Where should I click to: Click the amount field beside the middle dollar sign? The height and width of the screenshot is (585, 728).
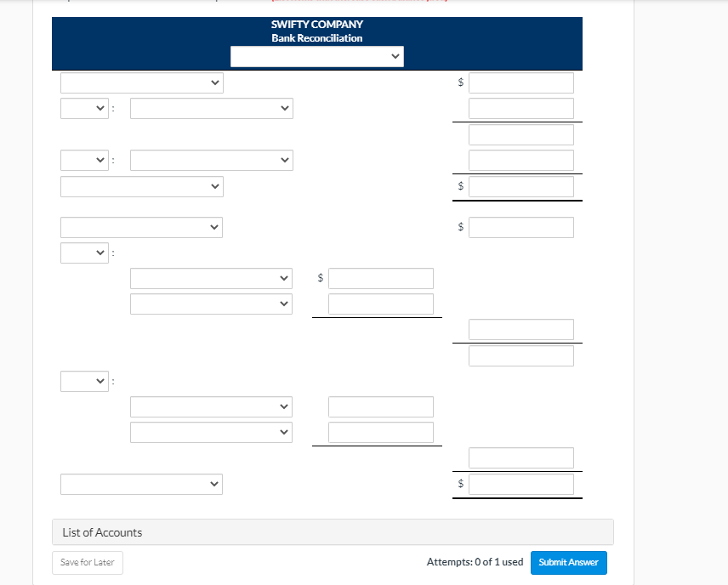click(380, 278)
